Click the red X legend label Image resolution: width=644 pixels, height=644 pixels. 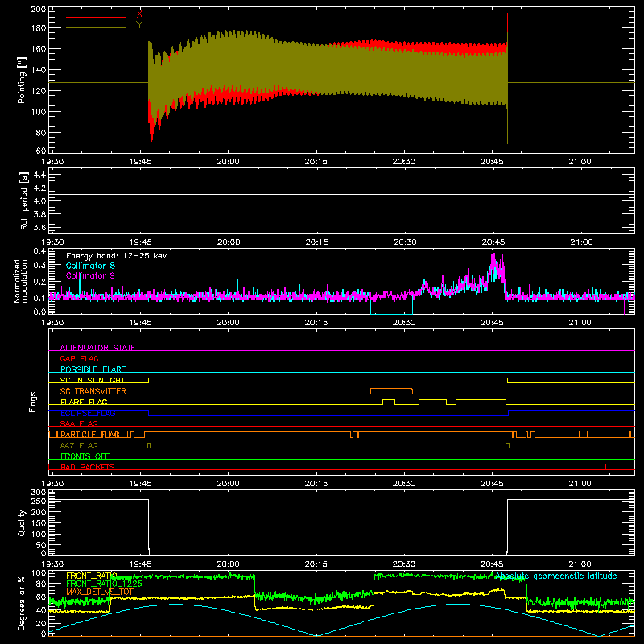point(139,14)
